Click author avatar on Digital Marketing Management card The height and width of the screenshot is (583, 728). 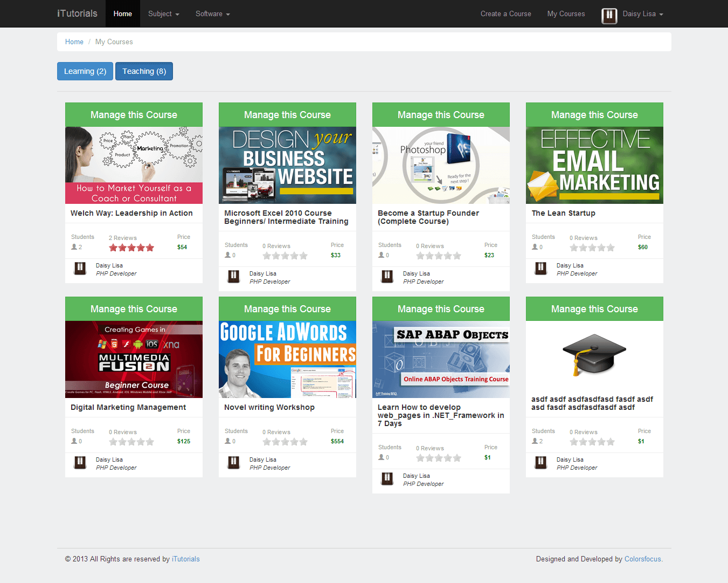pyautogui.click(x=80, y=462)
